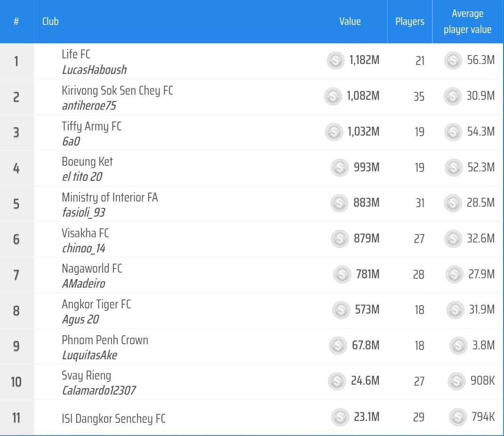The image size is (504, 436).
Task: Sort by Average player value header
Action: [x=467, y=22]
